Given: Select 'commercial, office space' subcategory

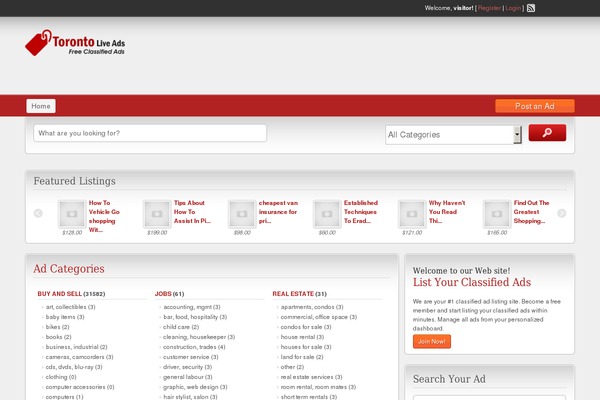Looking at the screenshot, I should (314, 317).
